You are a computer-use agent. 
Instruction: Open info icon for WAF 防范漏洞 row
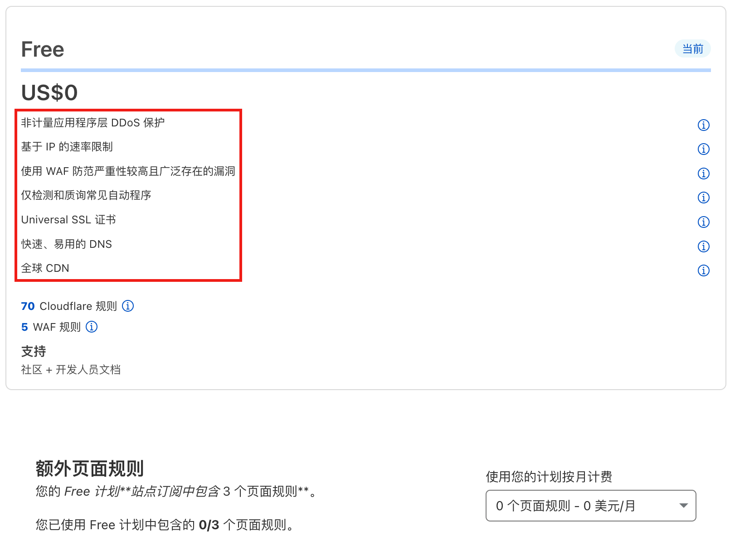pos(703,174)
